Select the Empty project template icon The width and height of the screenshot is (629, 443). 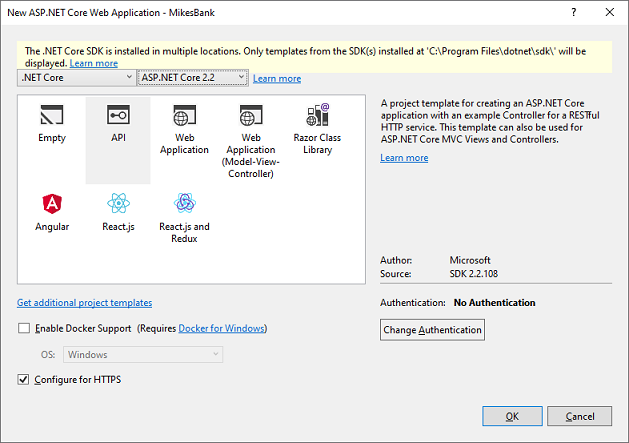click(52, 115)
